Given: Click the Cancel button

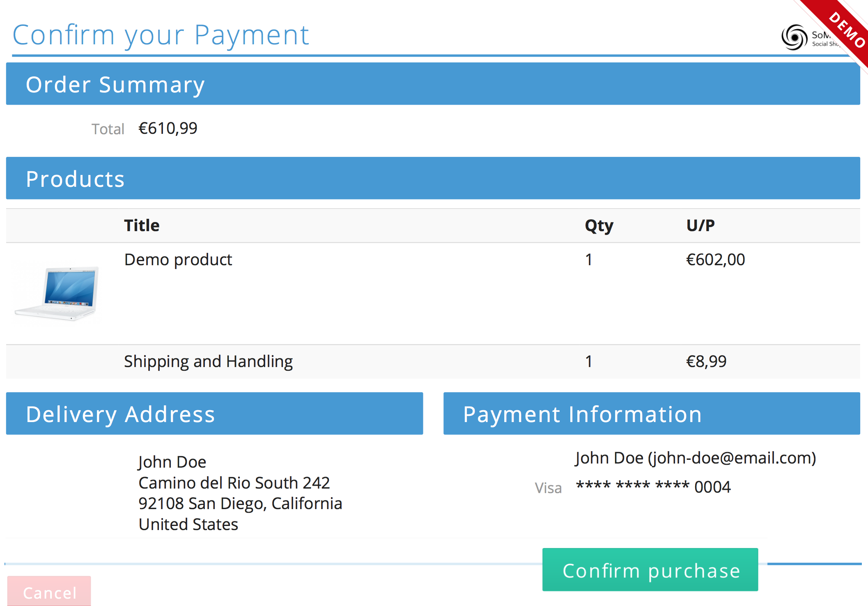Looking at the screenshot, I should click(x=49, y=591).
